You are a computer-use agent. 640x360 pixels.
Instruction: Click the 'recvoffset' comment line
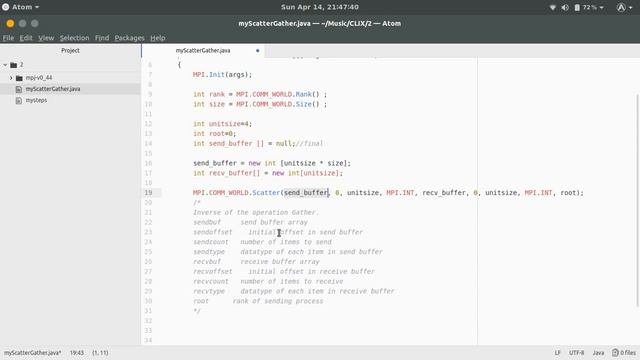click(x=284, y=271)
